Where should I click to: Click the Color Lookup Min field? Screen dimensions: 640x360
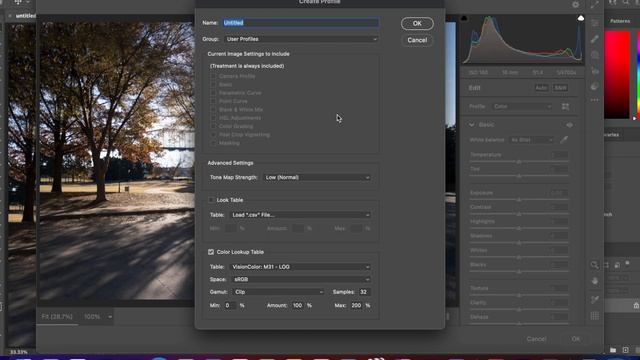230,305
